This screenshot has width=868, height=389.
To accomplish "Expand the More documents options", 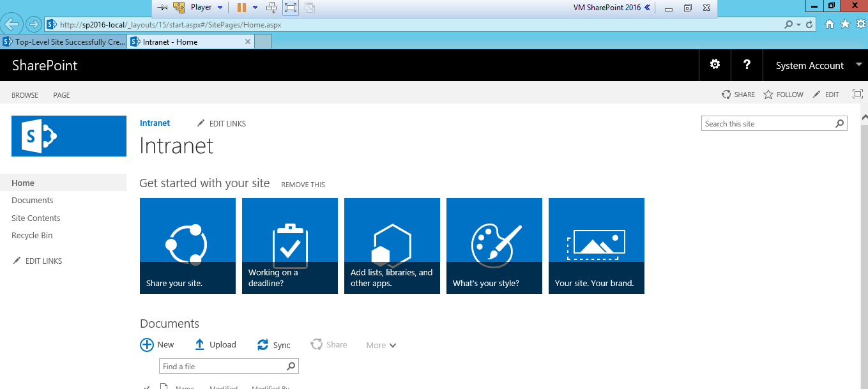I will [x=381, y=345].
